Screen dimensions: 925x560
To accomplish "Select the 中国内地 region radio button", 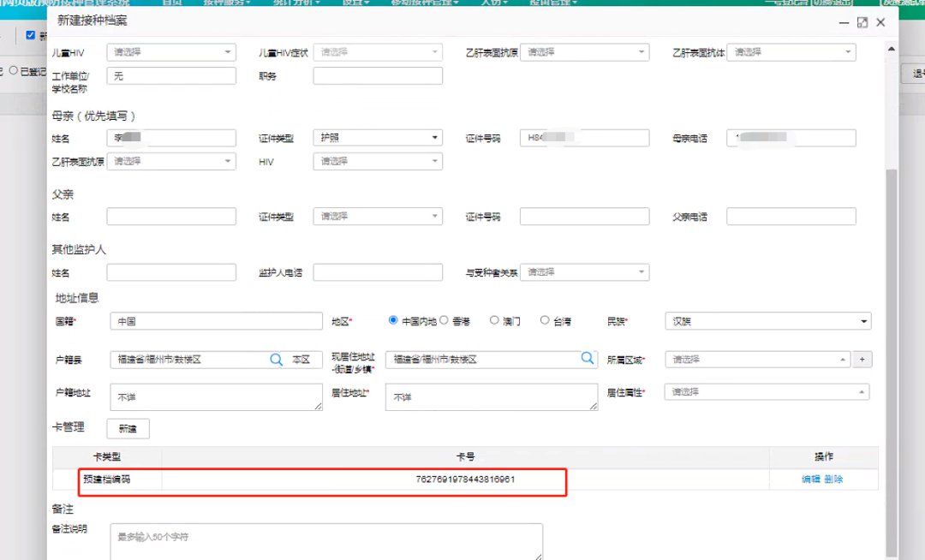I will [393, 321].
